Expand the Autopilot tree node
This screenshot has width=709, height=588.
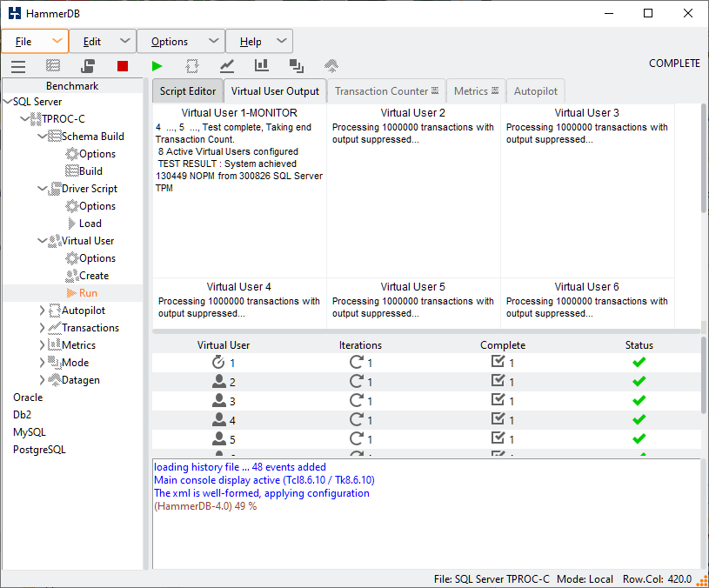tap(42, 311)
